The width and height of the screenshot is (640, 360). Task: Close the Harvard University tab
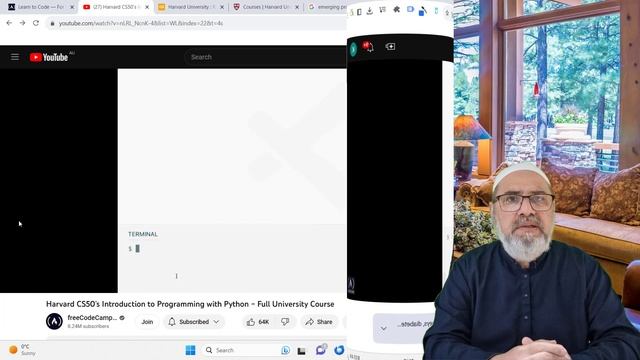[222, 7]
